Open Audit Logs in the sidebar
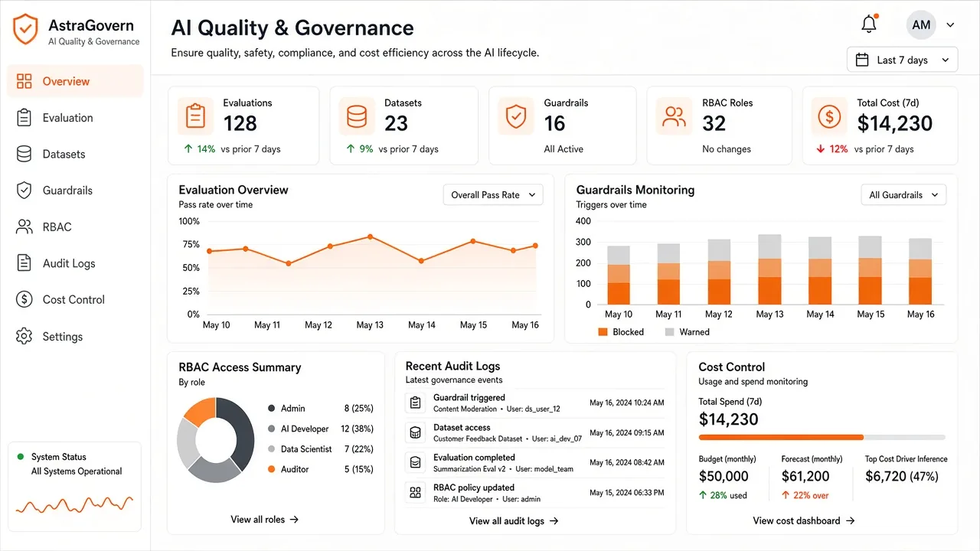This screenshot has height=551, width=980. [75, 263]
